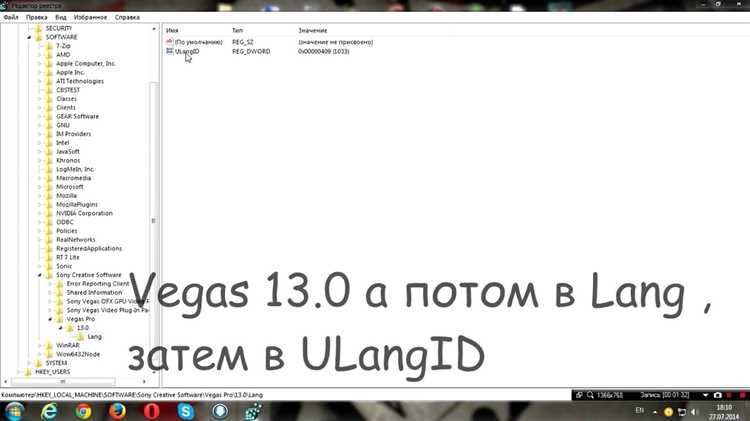
Task: Collapse the Sony Creative Software key
Action: 40,275
